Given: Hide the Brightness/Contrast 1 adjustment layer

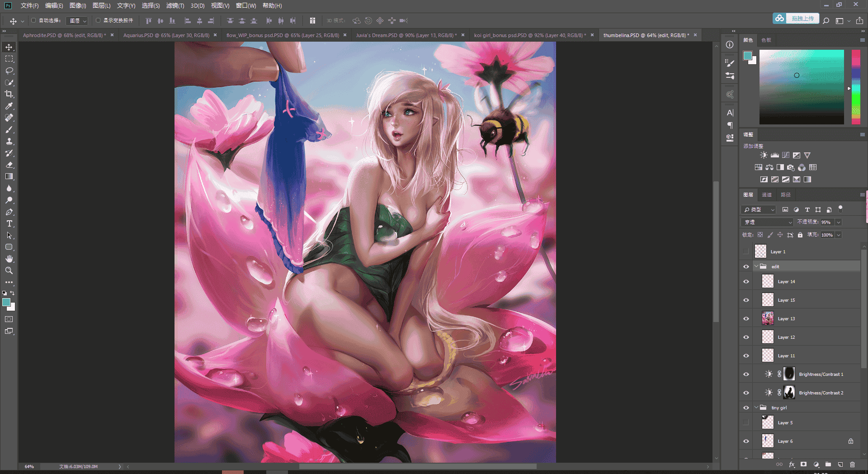Looking at the screenshot, I should click(746, 374).
